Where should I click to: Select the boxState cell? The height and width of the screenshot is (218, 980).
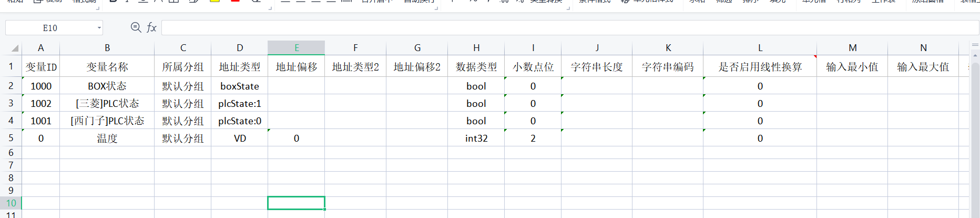pos(239,86)
